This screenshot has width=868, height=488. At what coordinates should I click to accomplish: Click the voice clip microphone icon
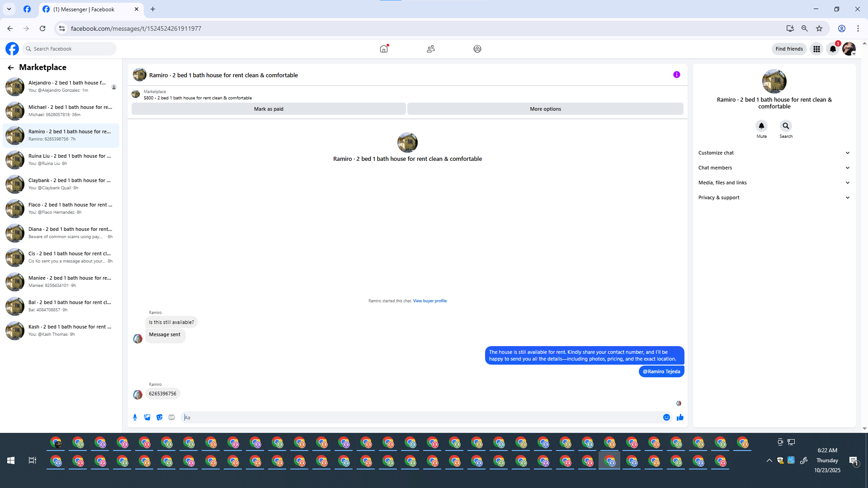(135, 418)
